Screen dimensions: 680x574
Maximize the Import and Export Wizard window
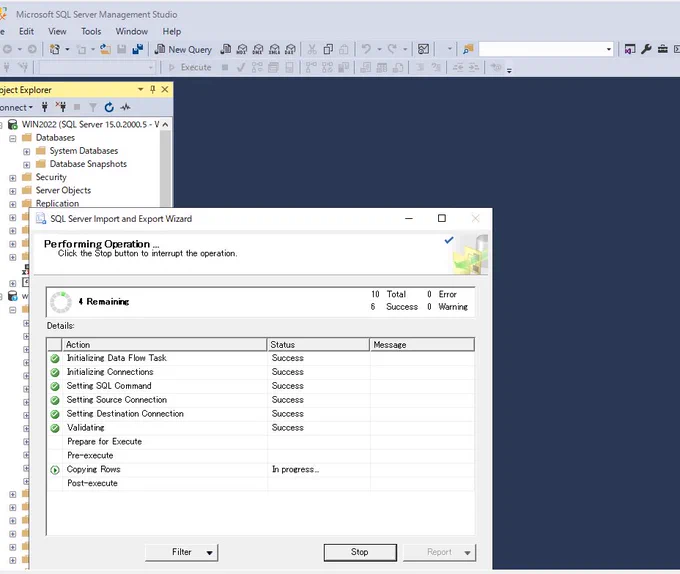click(442, 218)
